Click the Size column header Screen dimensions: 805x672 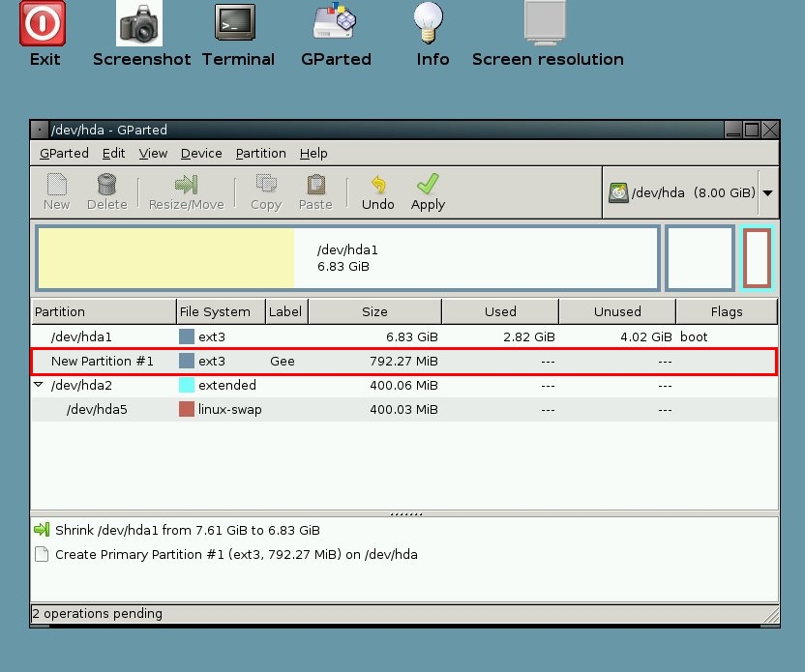pos(374,311)
